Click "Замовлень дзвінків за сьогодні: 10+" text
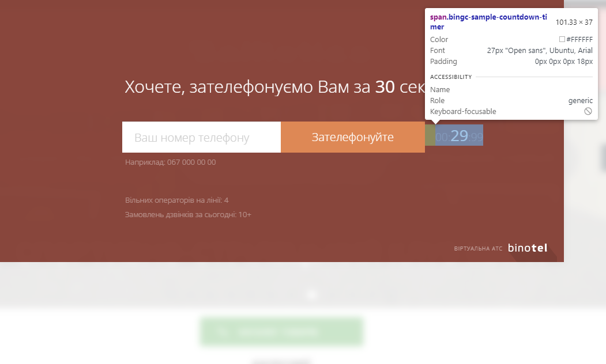The width and height of the screenshot is (606, 364). coord(188,215)
